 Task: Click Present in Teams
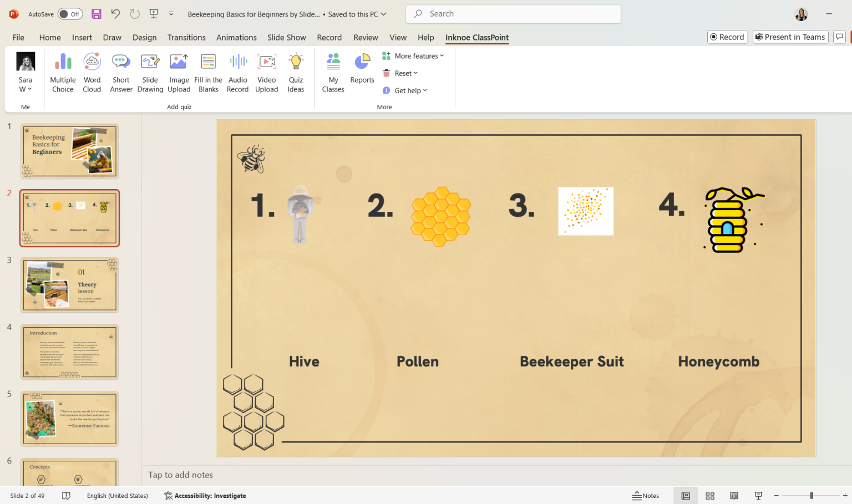(x=790, y=37)
